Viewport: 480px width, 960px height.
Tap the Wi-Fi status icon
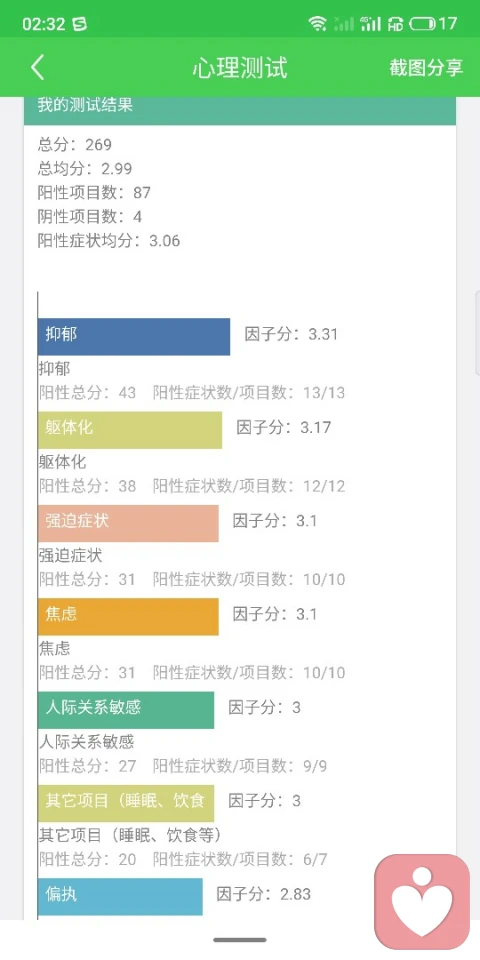point(317,24)
